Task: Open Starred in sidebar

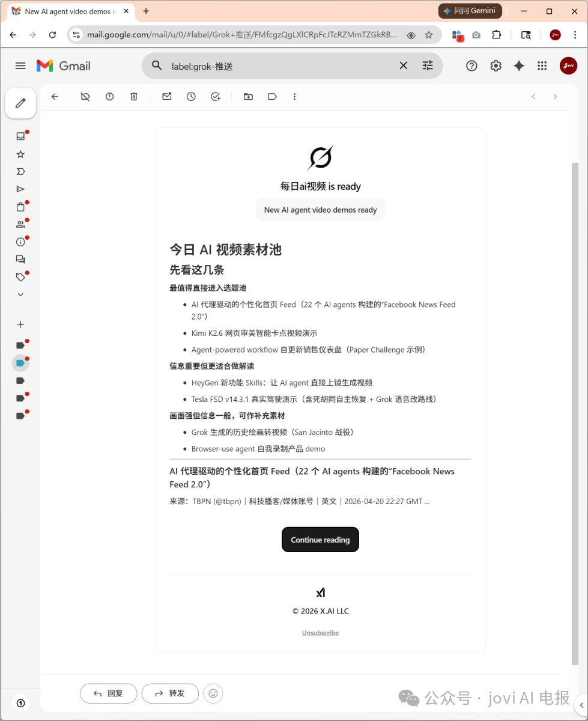Action: pos(20,154)
